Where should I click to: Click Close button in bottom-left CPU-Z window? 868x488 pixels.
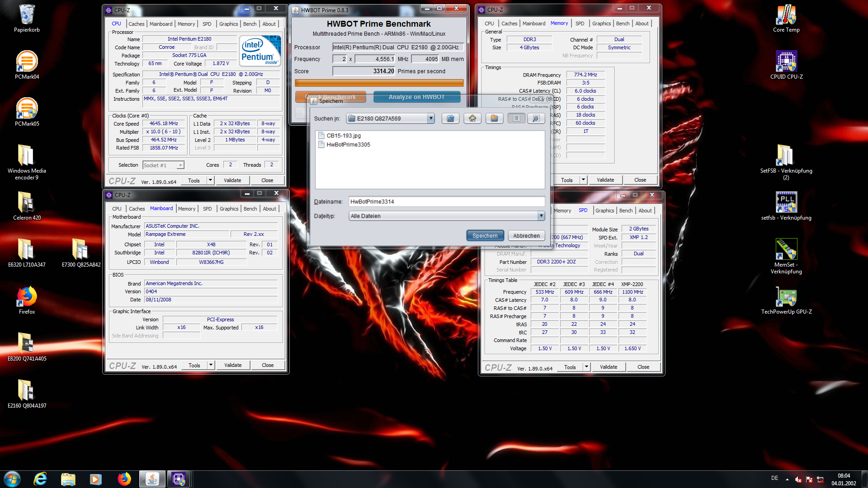tap(268, 365)
